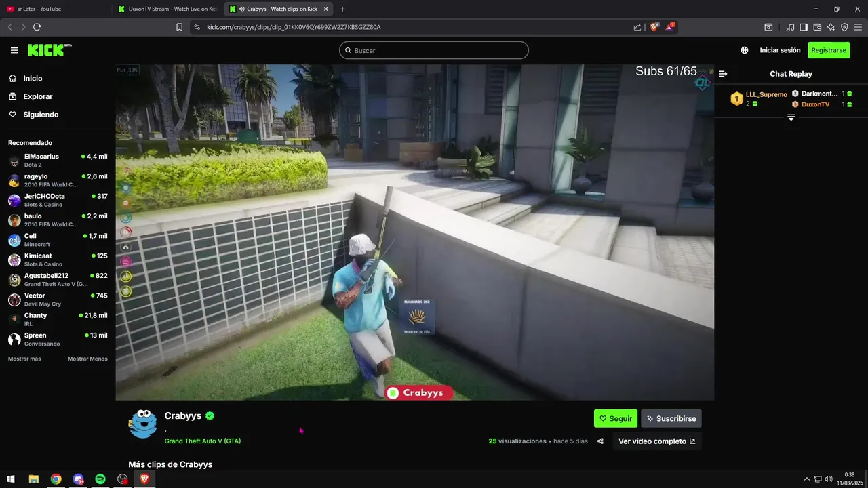Viewport: 868px width, 488px height.
Task: Open the Brave music playlist icon
Action: coord(790,27)
